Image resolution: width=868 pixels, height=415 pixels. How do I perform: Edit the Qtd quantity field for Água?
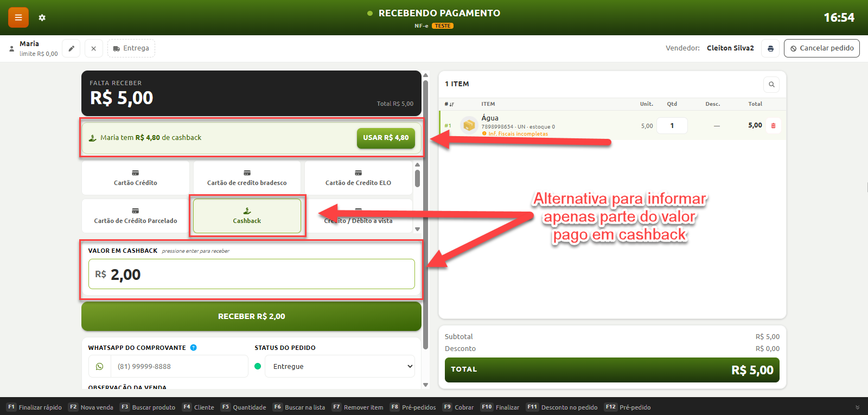click(x=672, y=125)
